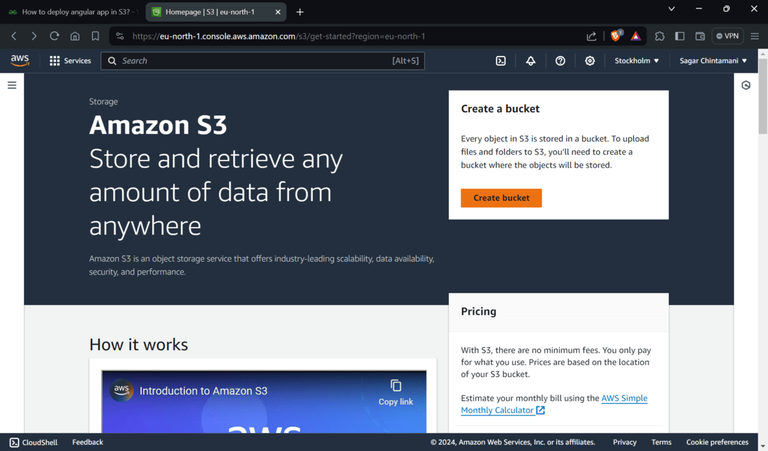
Task: Click the 'Introduction to Amazon S3' video title
Action: [x=203, y=391]
